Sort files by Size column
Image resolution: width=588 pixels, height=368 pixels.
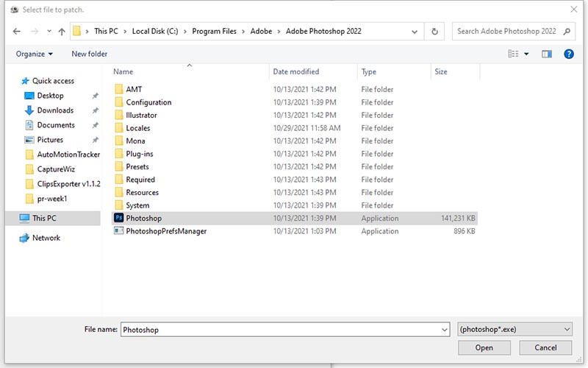coord(440,71)
